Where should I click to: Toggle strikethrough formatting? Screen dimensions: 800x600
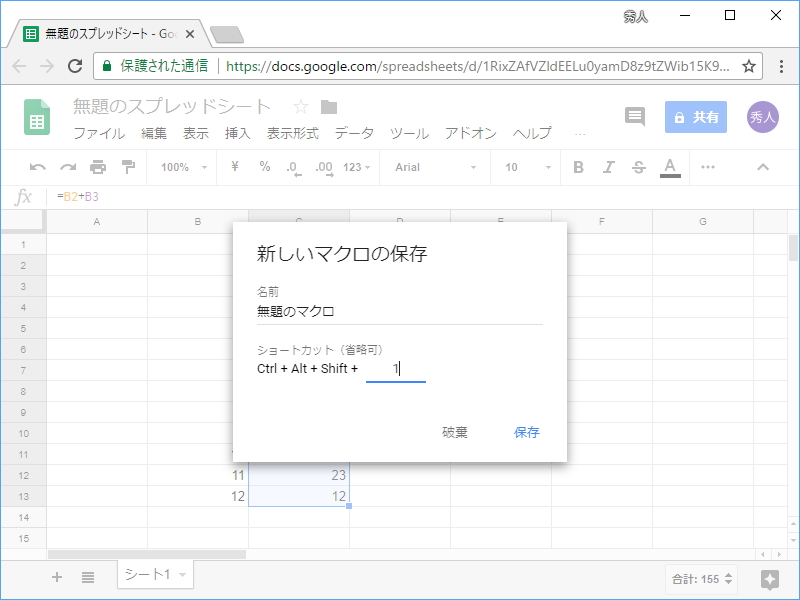[638, 167]
